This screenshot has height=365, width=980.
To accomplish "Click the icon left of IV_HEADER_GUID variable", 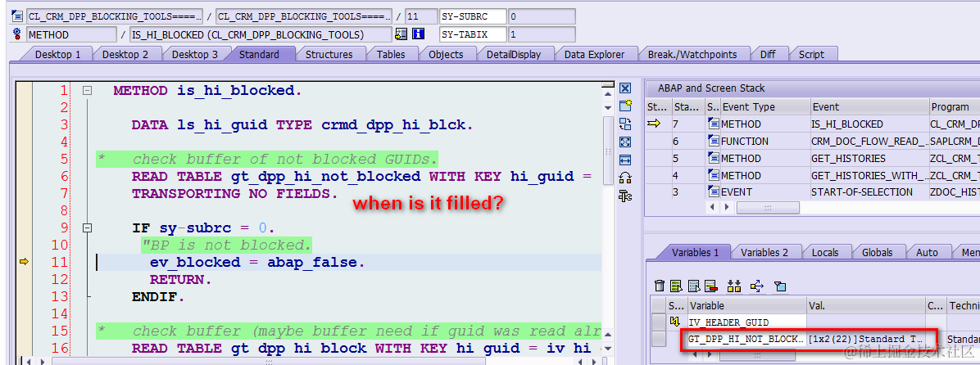I will click(675, 322).
